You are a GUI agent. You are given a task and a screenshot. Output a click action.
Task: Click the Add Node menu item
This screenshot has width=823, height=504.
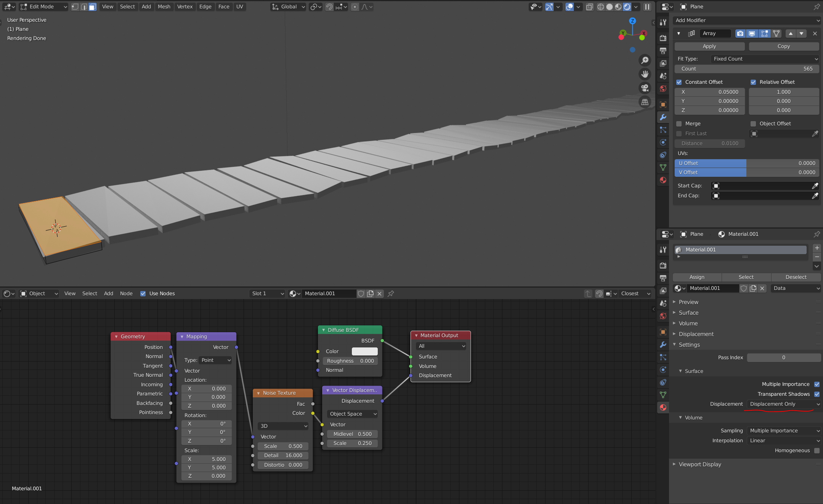tap(107, 293)
